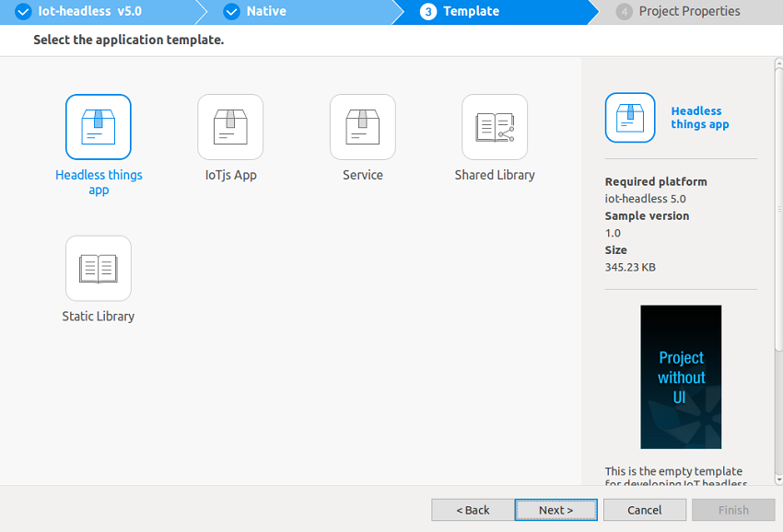
Task: Cancel the project wizard
Action: 645,510
